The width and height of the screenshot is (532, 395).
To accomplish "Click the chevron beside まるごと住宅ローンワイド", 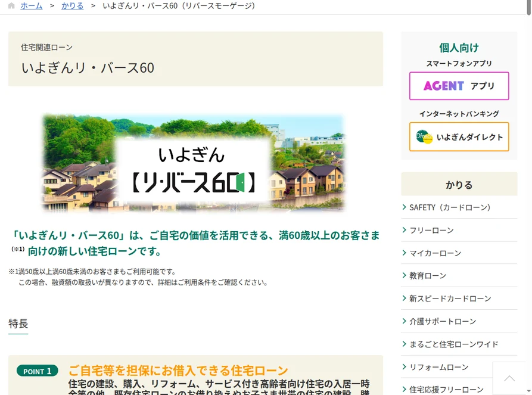I will tap(404, 344).
